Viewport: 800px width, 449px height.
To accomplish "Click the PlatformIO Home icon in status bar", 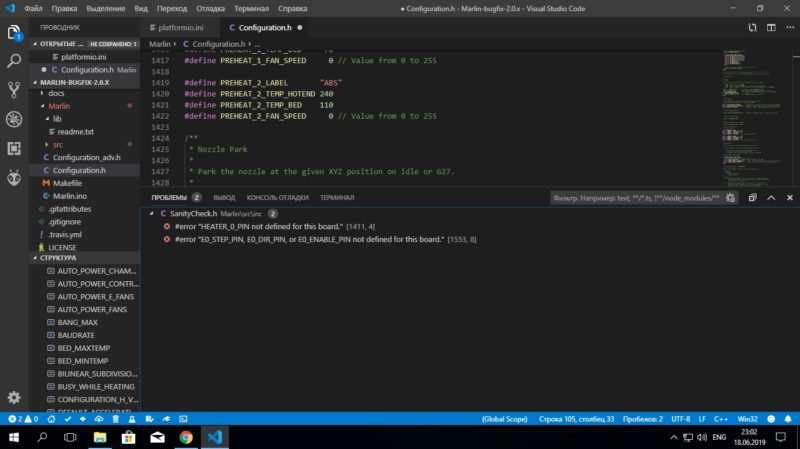I will (x=51, y=419).
